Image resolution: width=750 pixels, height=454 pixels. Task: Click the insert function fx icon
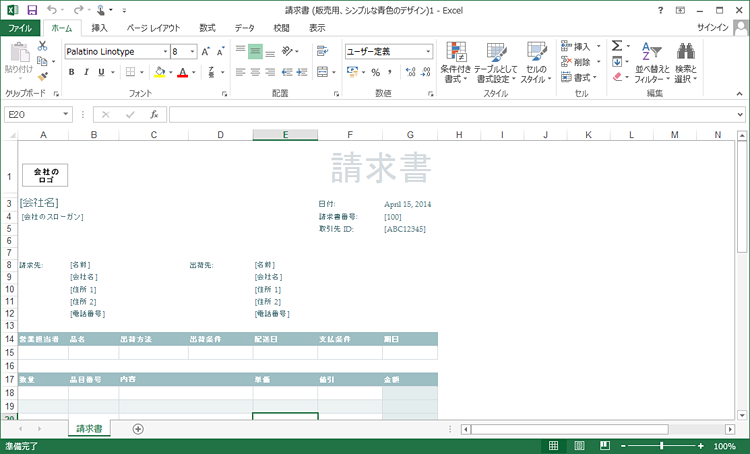154,115
